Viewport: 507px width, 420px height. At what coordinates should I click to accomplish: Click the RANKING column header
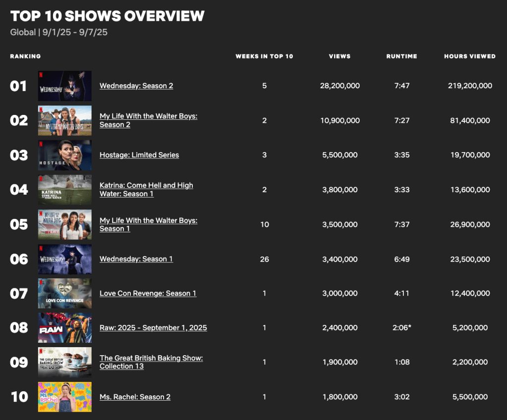pyautogui.click(x=26, y=56)
